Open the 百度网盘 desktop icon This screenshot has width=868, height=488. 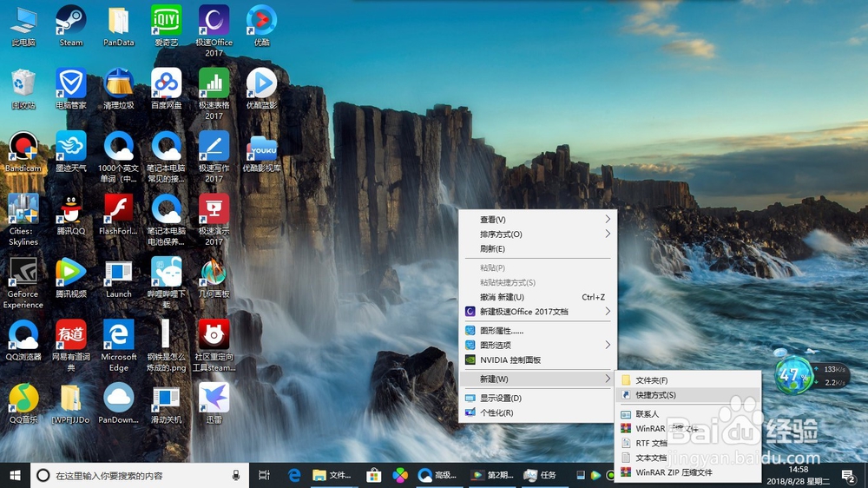coord(166,89)
